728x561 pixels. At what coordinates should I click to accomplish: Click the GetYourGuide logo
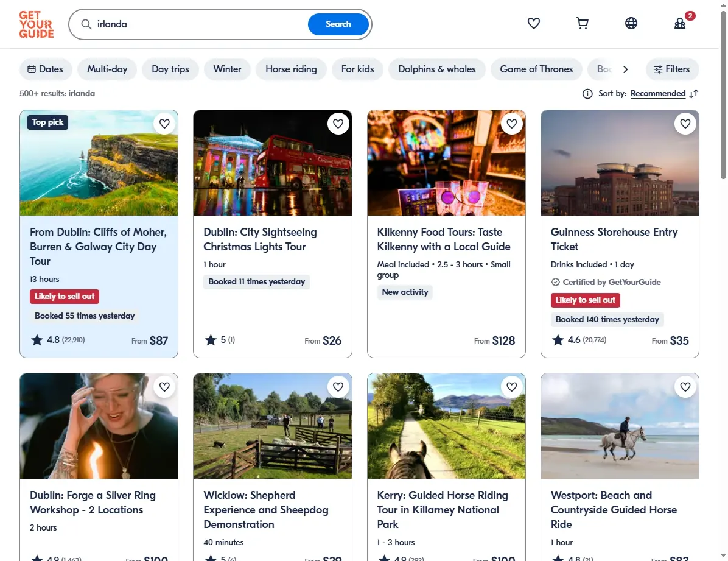pos(36,24)
